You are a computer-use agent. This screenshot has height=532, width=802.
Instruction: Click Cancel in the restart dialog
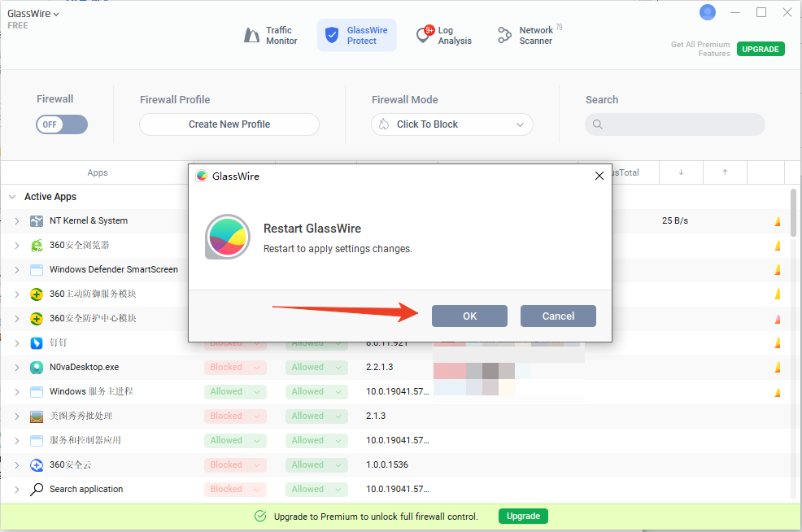pyautogui.click(x=558, y=316)
